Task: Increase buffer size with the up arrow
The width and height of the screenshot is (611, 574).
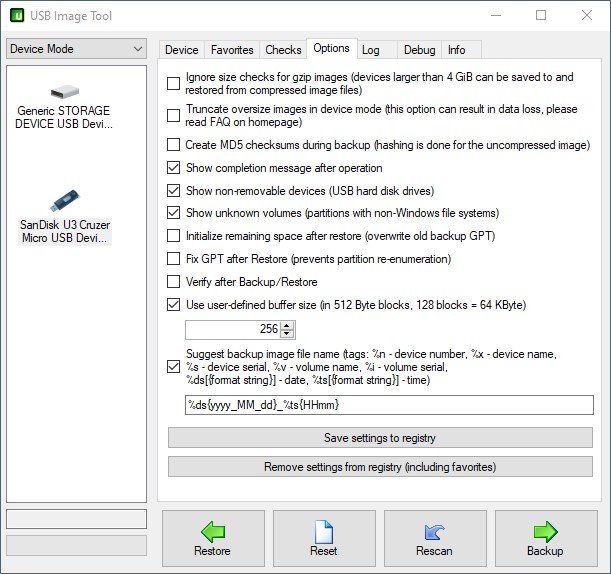Action: [x=287, y=325]
